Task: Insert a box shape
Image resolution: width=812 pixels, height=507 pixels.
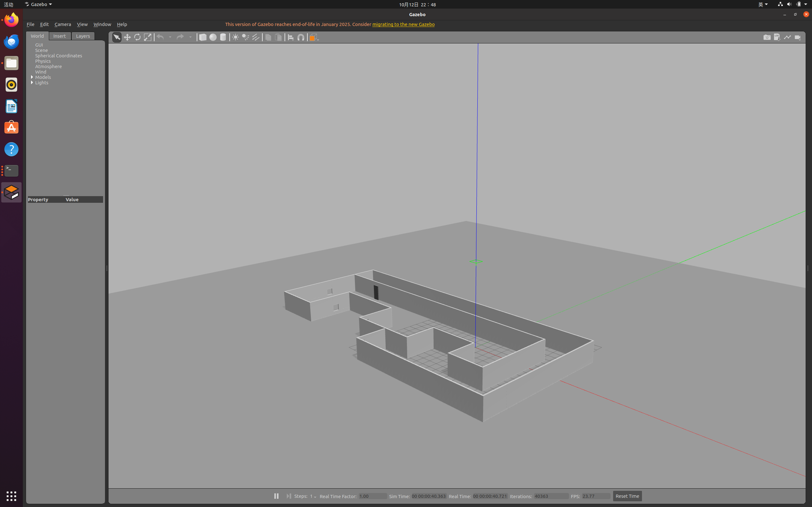Action: tap(203, 37)
